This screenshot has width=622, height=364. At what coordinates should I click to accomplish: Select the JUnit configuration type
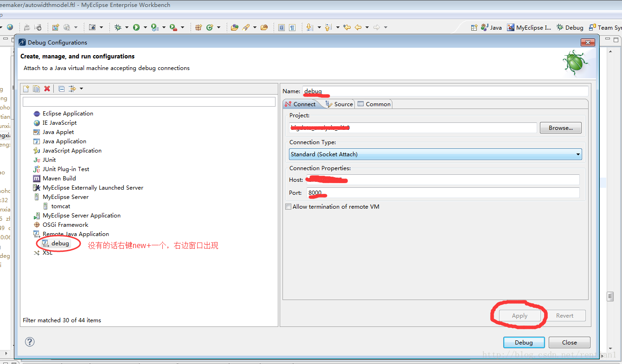pos(45,160)
